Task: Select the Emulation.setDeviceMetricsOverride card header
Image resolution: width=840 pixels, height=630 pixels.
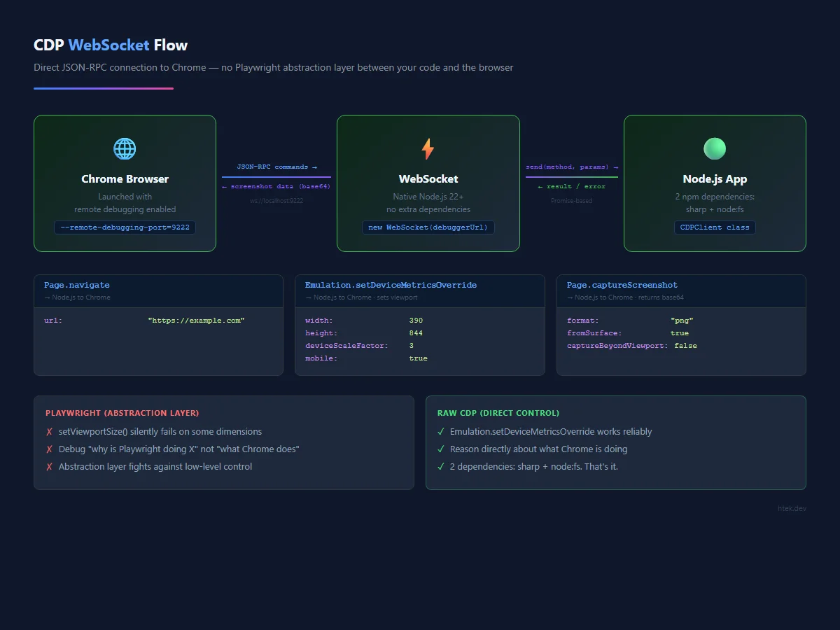Action: click(x=420, y=291)
